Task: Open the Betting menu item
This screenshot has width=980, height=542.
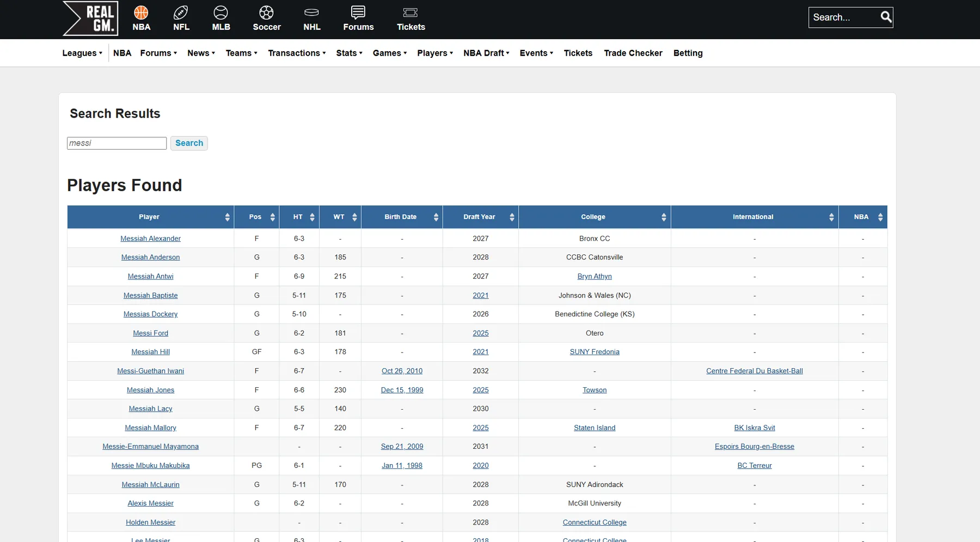Action: [x=688, y=53]
